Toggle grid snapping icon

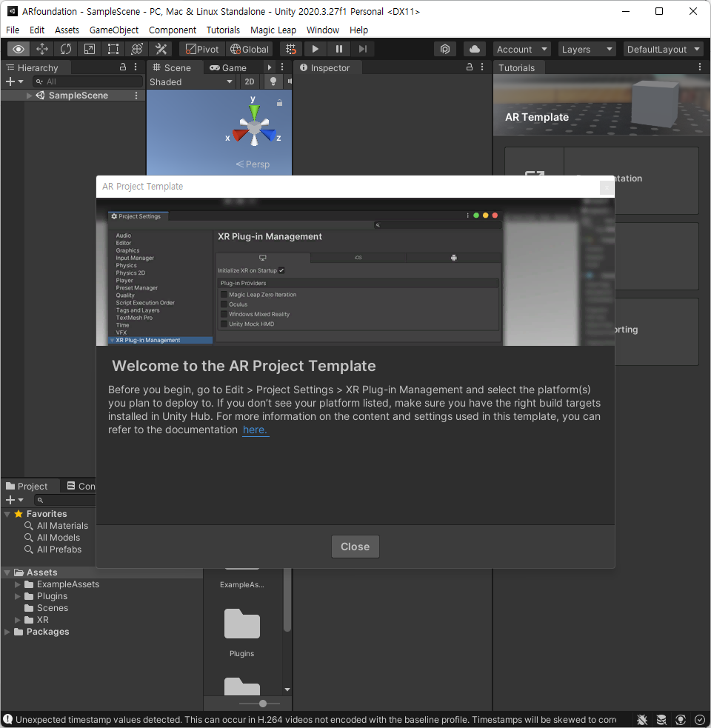point(291,49)
